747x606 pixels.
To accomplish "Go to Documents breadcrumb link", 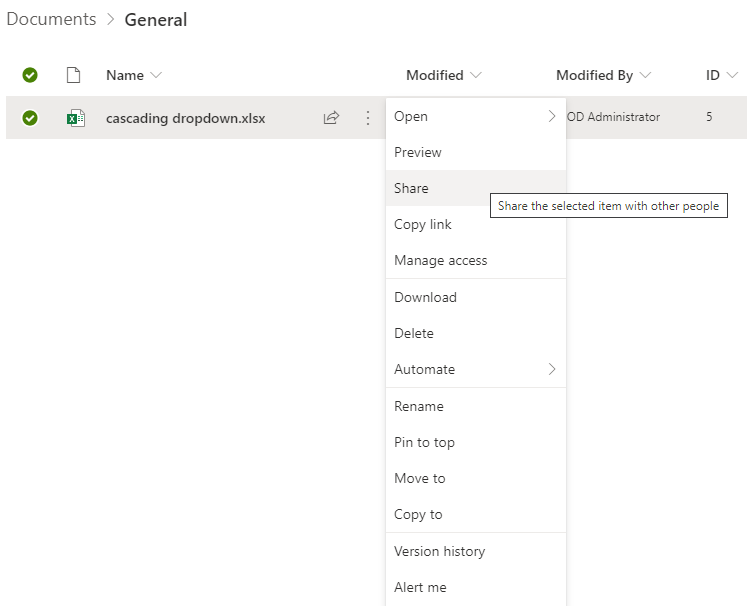I will click(x=51, y=19).
